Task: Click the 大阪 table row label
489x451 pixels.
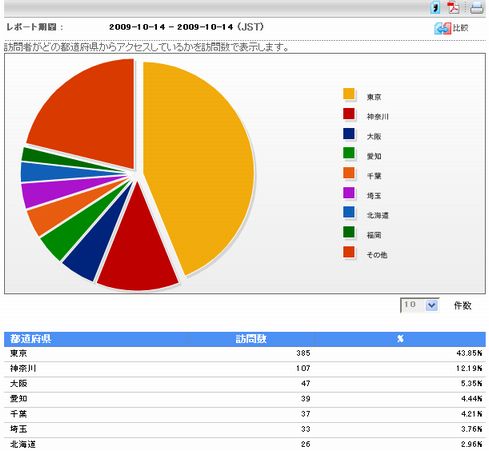Action: click(18, 384)
